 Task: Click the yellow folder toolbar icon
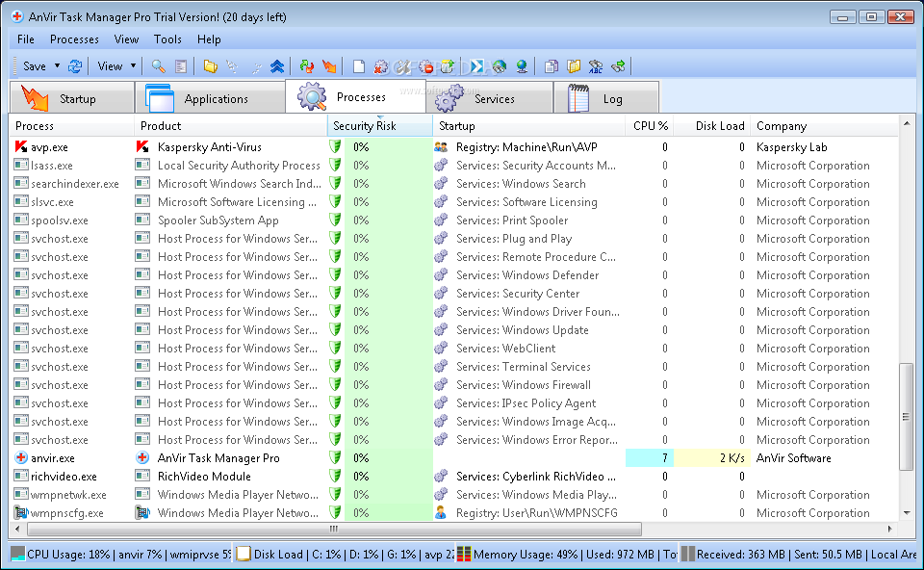(x=211, y=66)
